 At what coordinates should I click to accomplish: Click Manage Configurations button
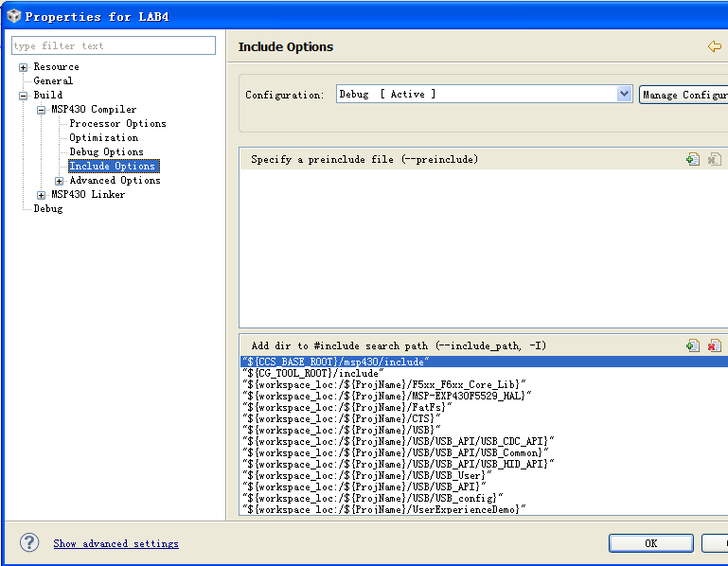(x=684, y=95)
